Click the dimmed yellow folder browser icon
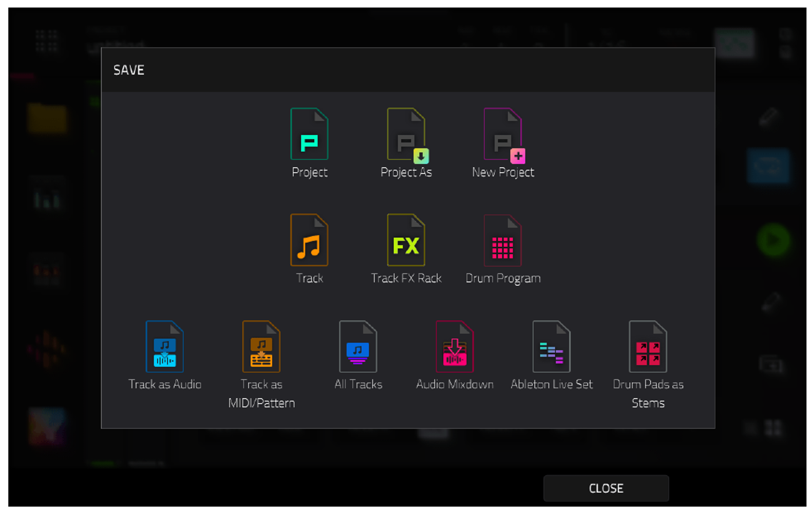812x513 pixels. click(47, 118)
